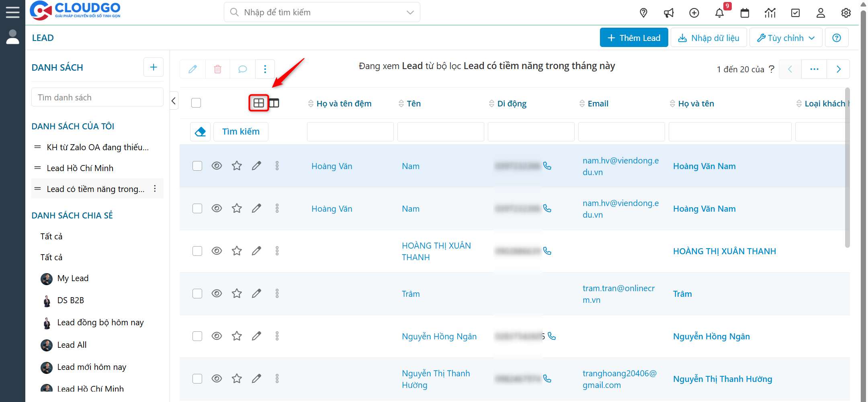The image size is (868, 402).
Task: Star the Trâm lead row
Action: (x=237, y=294)
